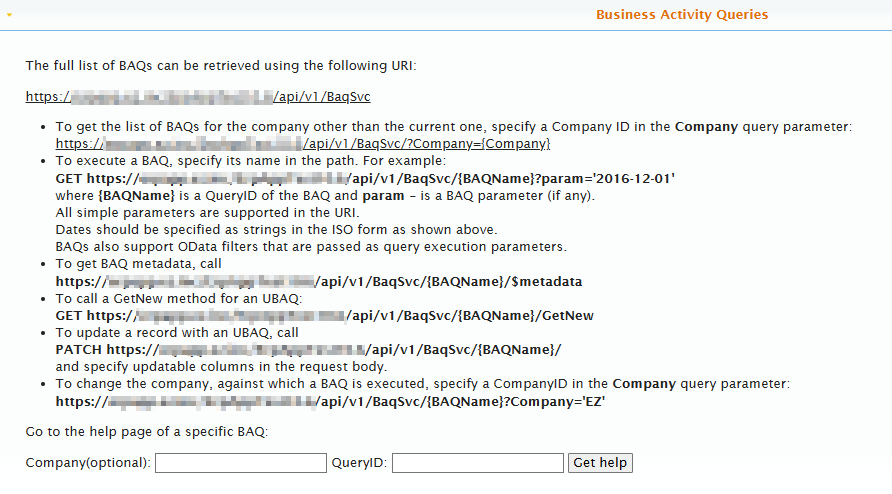The height and width of the screenshot is (494, 892).
Task: Click the URL ending in /$metadata
Action: coord(319,282)
